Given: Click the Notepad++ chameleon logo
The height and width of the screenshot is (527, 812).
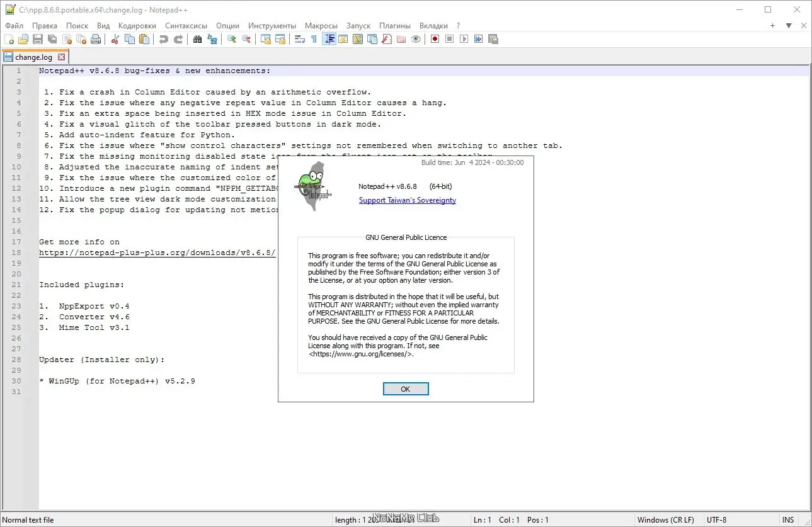Looking at the screenshot, I should point(312,186).
